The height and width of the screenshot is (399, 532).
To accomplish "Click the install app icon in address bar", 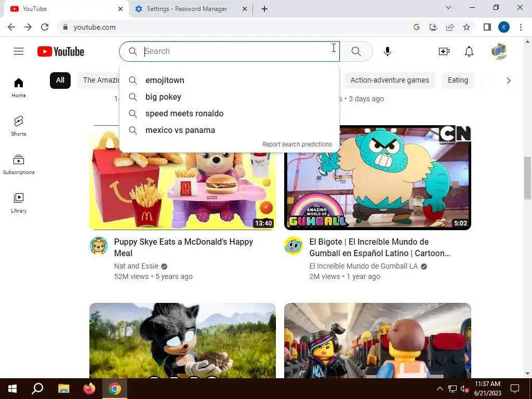I will tap(433, 27).
